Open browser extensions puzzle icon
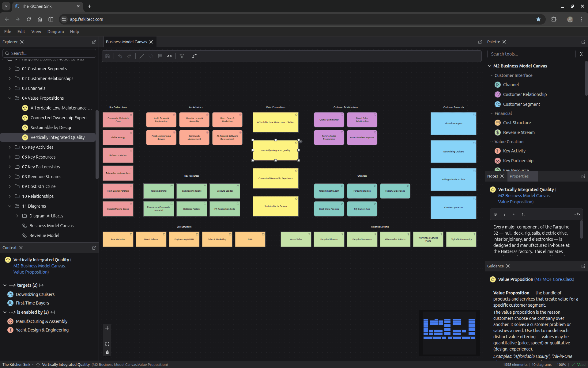The height and width of the screenshot is (368, 588). click(554, 19)
